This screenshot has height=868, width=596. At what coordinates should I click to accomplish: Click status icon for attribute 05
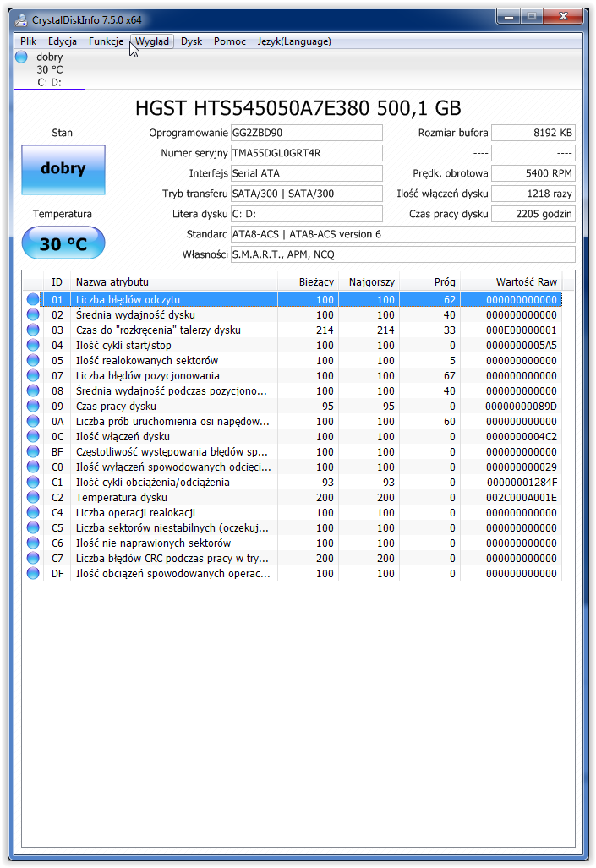33,360
